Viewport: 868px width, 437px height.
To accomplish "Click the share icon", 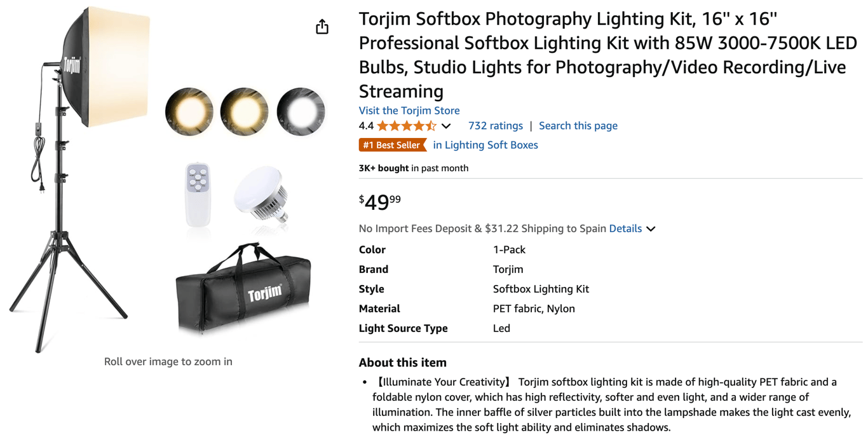I will (x=322, y=26).
